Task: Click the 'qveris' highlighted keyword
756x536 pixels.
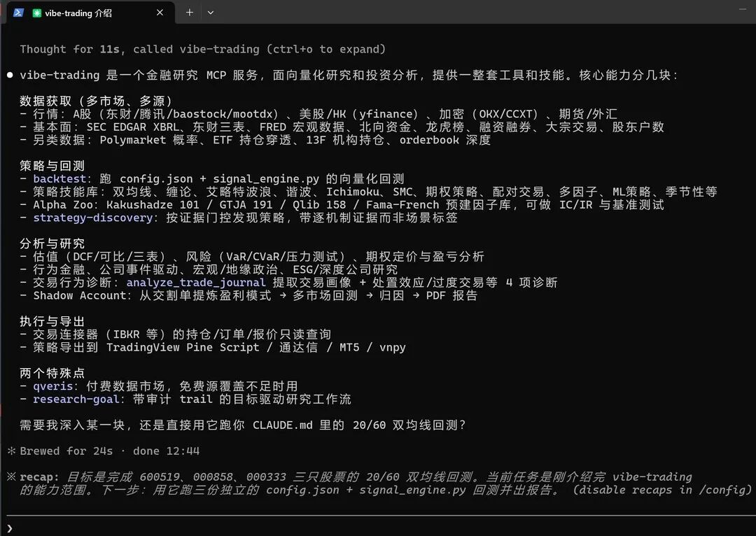Action: (52, 386)
